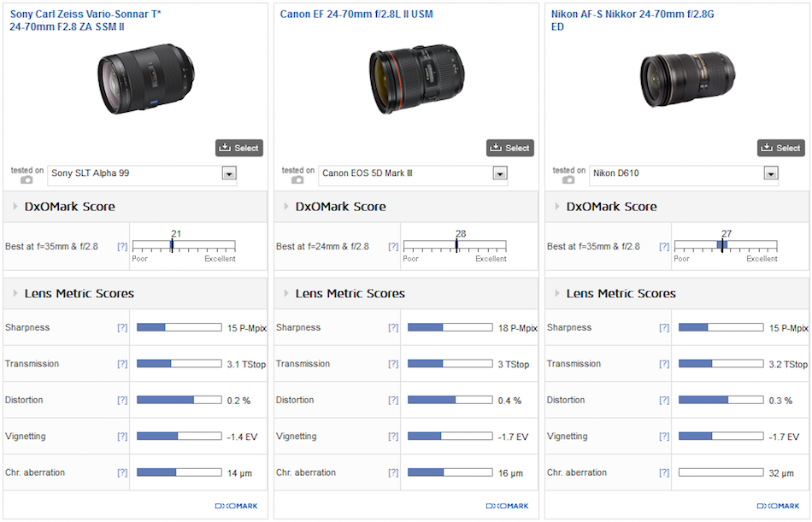
Task: Open the help icon beside Nikon Chr. aberration
Action: (x=664, y=473)
